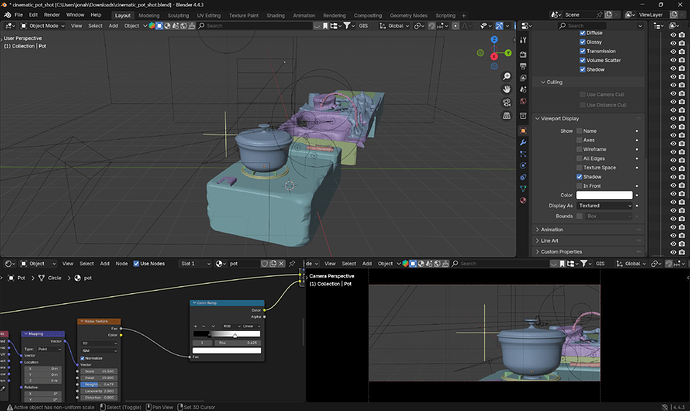Open the Global transform orientation dropdown
Image resolution: width=690 pixels, height=411 pixels.
[394, 26]
